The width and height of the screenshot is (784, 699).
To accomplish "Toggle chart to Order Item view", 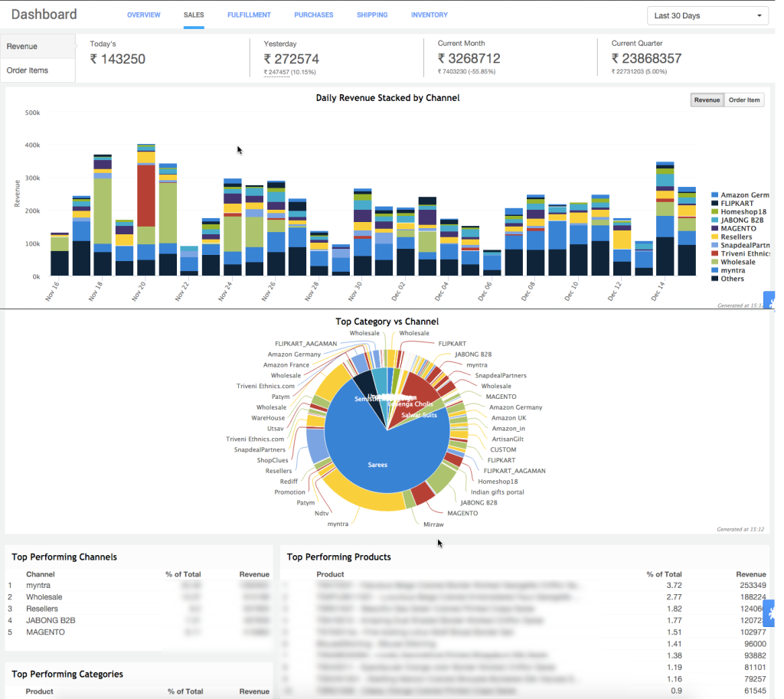I will click(x=744, y=100).
